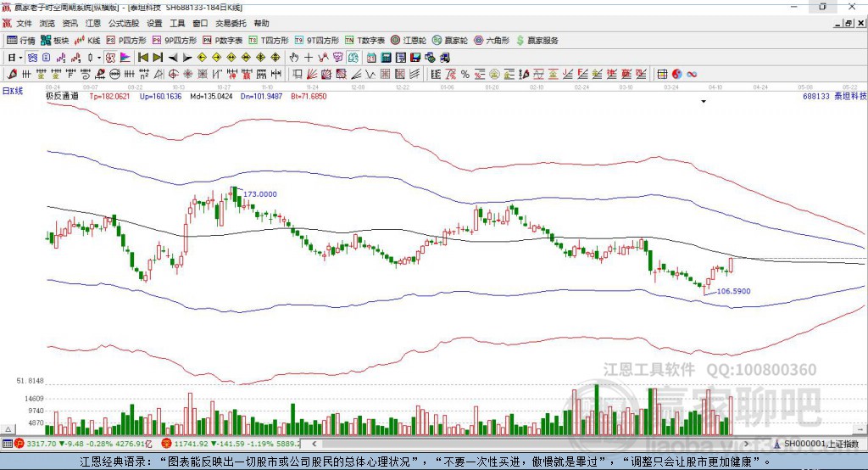Open the 浏览 menu
Viewport: 868px width, 470px height.
point(47,23)
